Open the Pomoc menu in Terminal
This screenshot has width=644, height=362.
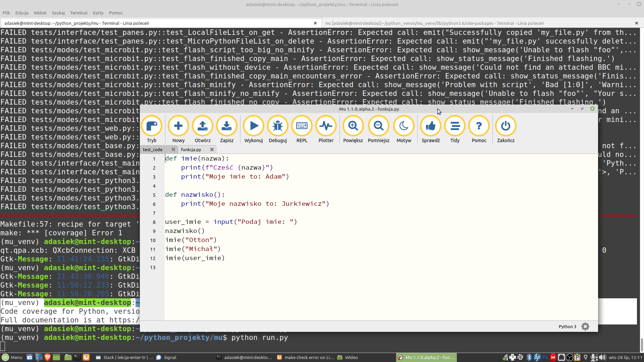click(116, 13)
